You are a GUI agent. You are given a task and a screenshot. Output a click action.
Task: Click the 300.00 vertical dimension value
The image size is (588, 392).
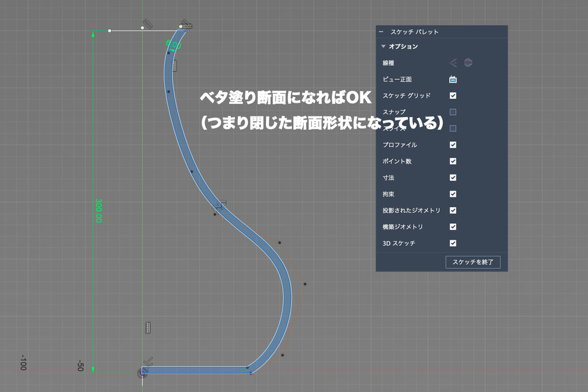tap(98, 211)
